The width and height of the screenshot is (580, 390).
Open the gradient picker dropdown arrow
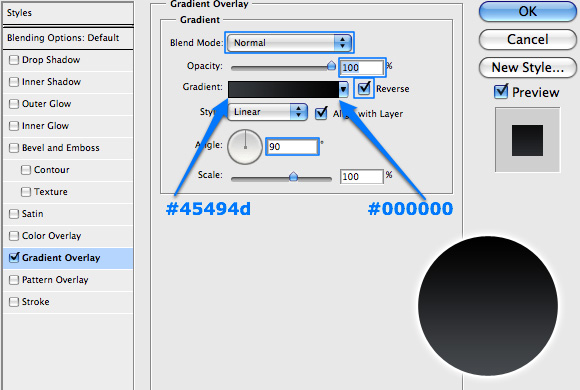click(x=343, y=89)
